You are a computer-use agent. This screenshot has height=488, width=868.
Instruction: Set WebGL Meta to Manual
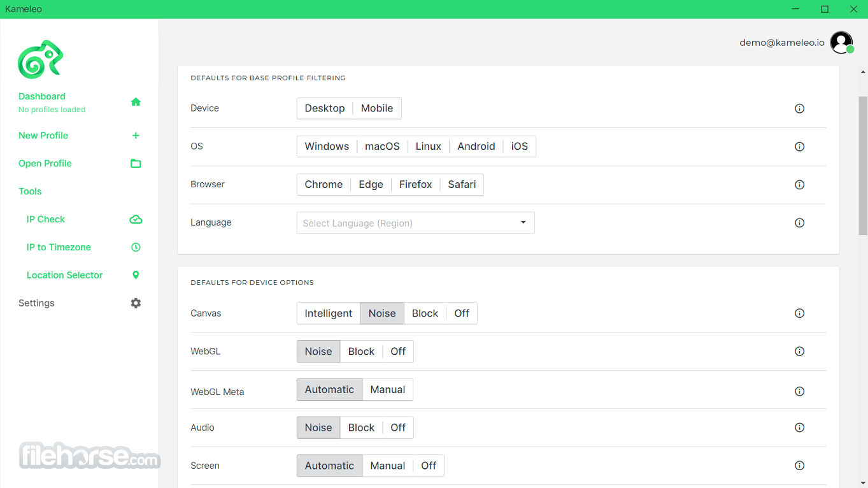(388, 390)
